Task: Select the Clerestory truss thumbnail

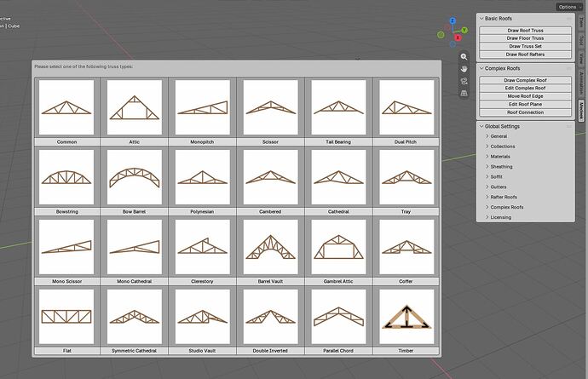Action: tap(203, 247)
